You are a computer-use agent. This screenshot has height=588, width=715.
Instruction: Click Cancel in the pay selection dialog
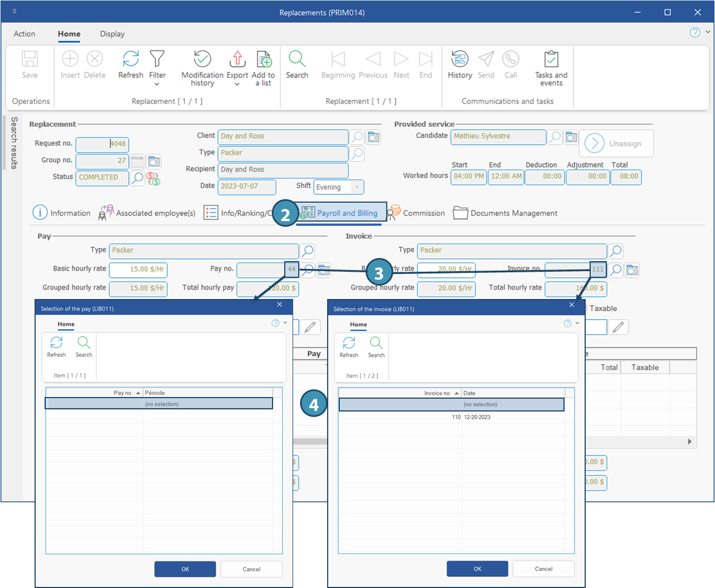pos(251,569)
